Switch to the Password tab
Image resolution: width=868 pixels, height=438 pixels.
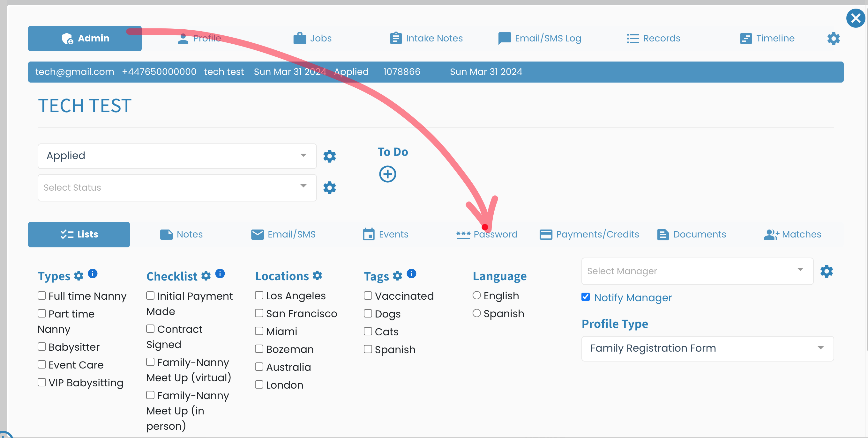[487, 234]
